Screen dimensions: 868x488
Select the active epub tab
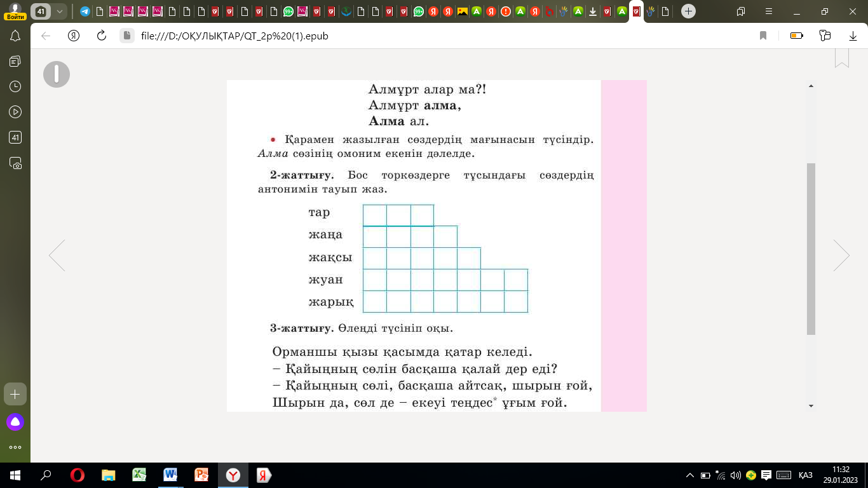point(637,11)
